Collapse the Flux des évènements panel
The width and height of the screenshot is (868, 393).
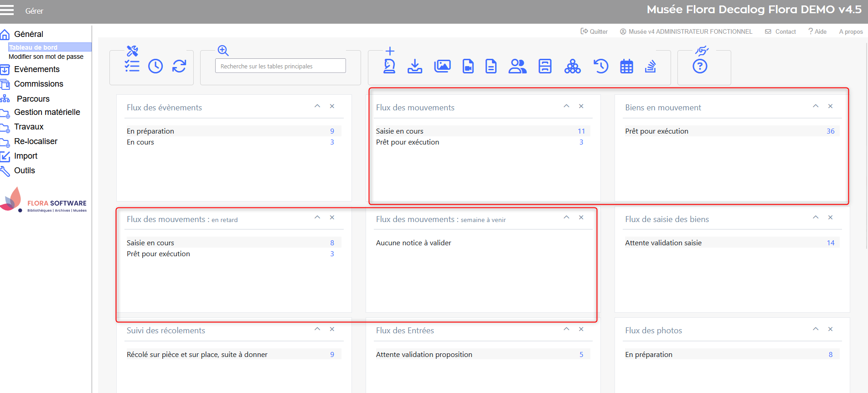point(317,106)
